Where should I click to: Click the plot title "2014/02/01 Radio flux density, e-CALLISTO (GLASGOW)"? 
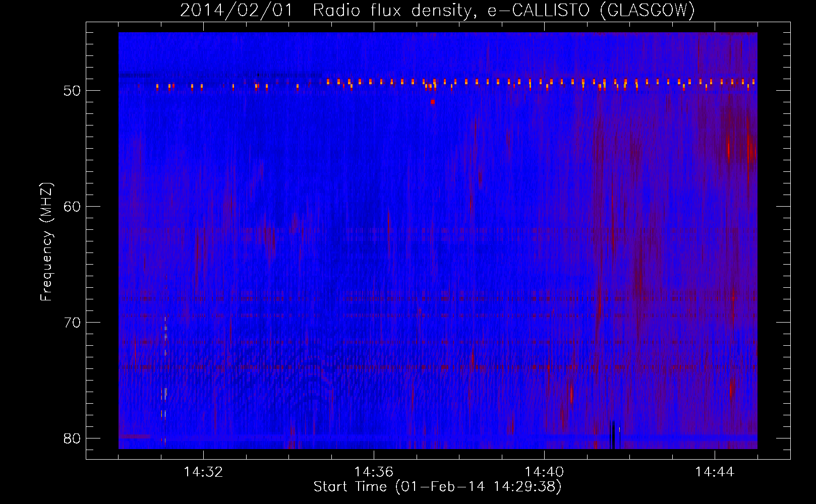coord(437,10)
